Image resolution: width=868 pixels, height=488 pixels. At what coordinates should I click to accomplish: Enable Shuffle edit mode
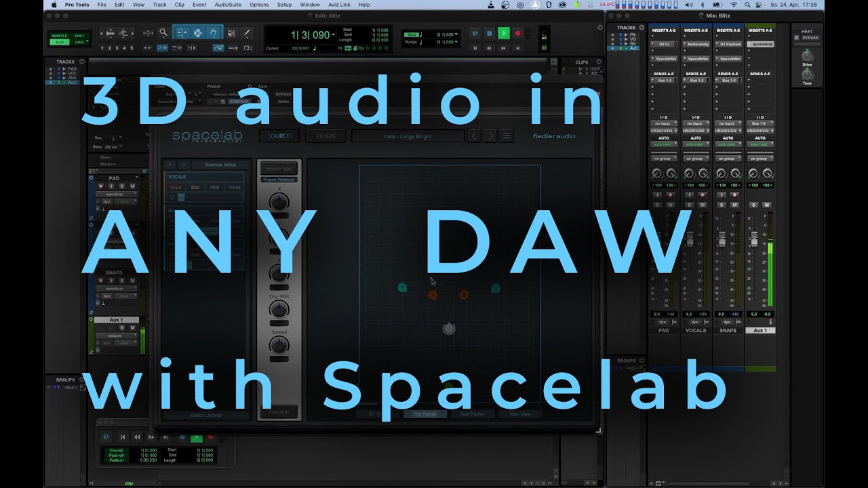(x=60, y=36)
